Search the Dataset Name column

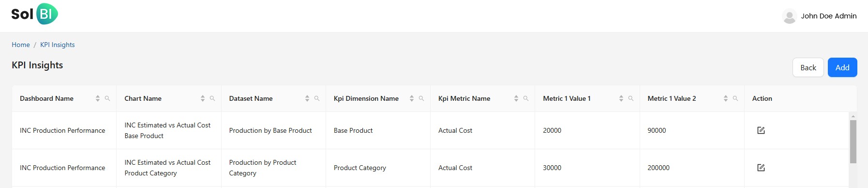[x=317, y=98]
